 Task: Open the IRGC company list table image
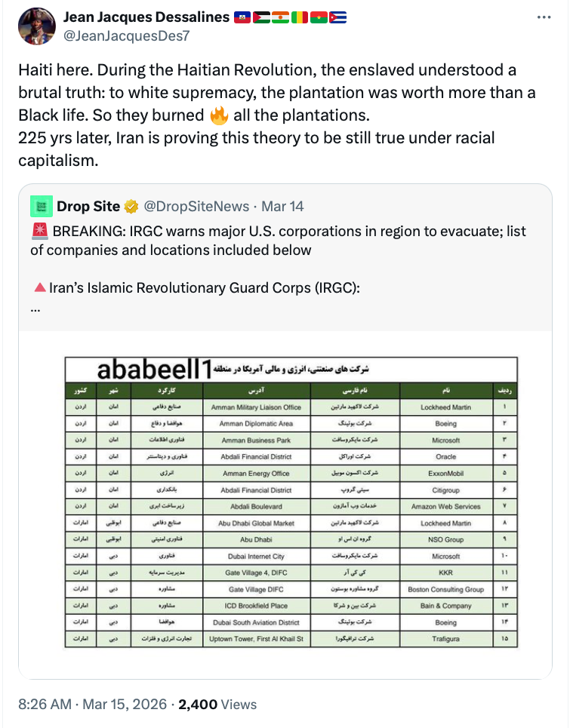291,501
